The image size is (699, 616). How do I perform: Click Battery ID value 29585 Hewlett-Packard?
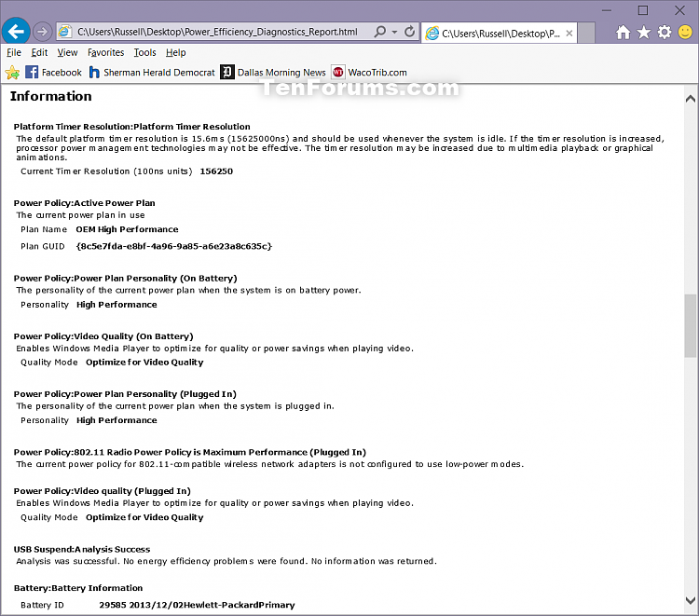click(197, 605)
